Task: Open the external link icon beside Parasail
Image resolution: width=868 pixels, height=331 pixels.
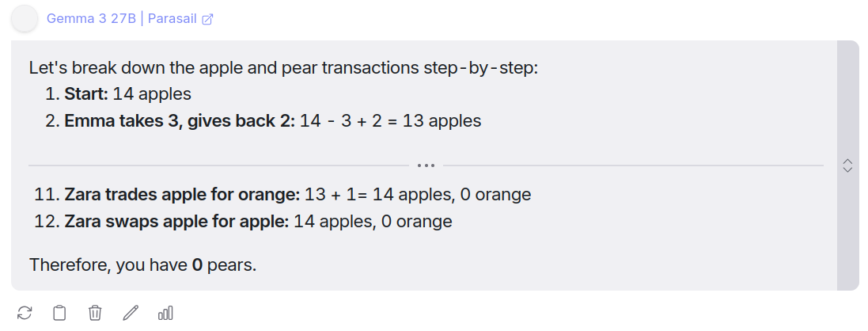Action: [x=207, y=20]
